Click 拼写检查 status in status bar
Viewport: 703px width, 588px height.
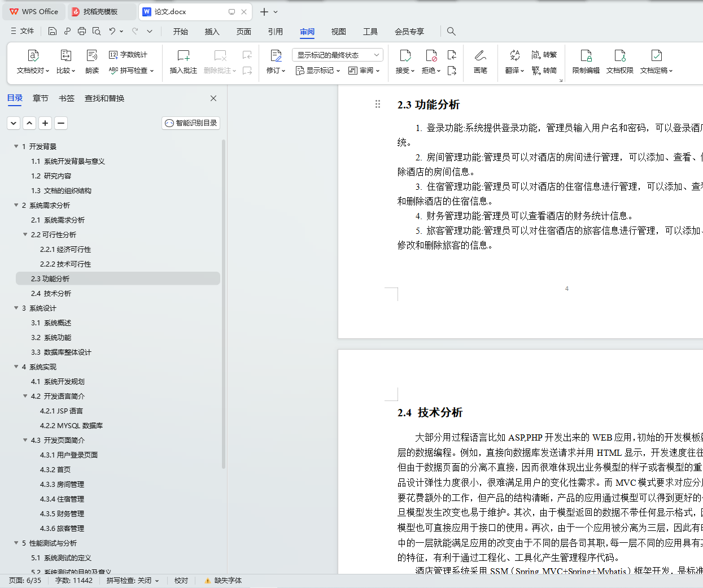133,581
